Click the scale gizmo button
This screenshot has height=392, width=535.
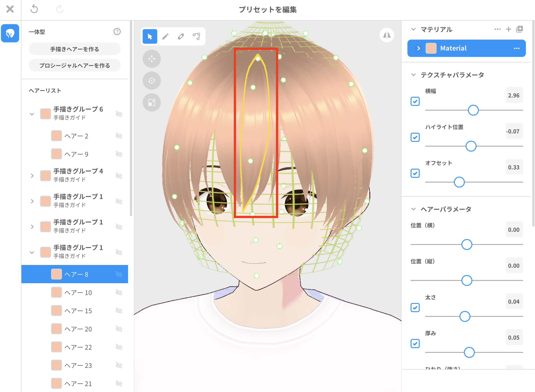pyautogui.click(x=152, y=102)
